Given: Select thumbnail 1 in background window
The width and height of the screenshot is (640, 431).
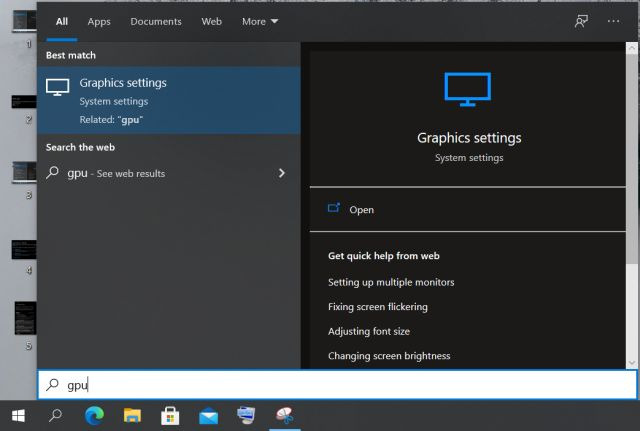Looking at the screenshot, I should (24, 21).
